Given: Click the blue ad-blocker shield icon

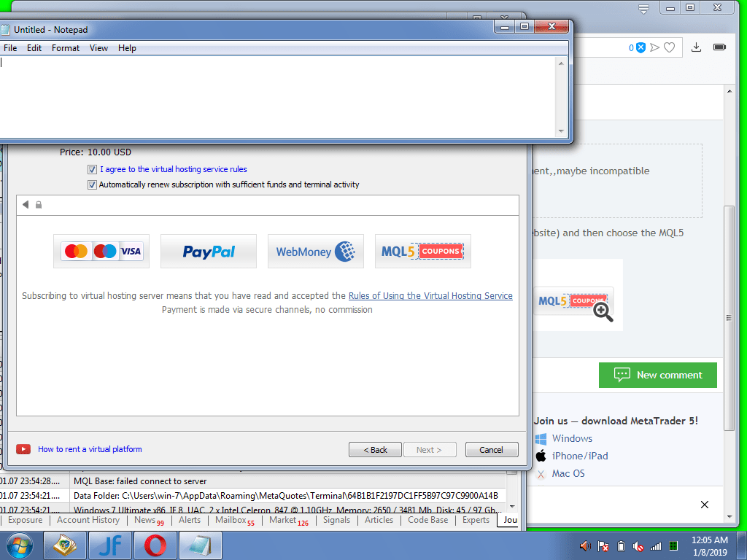Looking at the screenshot, I should coord(640,47).
